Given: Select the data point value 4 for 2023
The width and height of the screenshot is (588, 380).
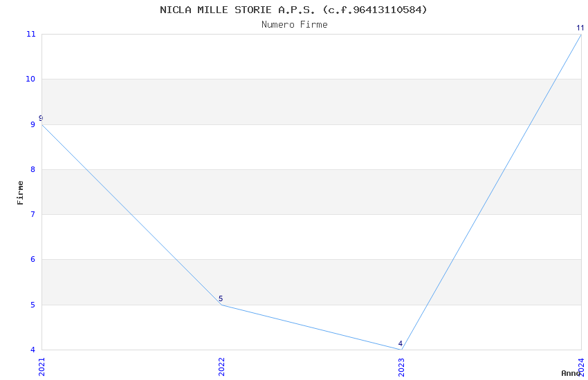Looking at the screenshot, I should 401,344.
